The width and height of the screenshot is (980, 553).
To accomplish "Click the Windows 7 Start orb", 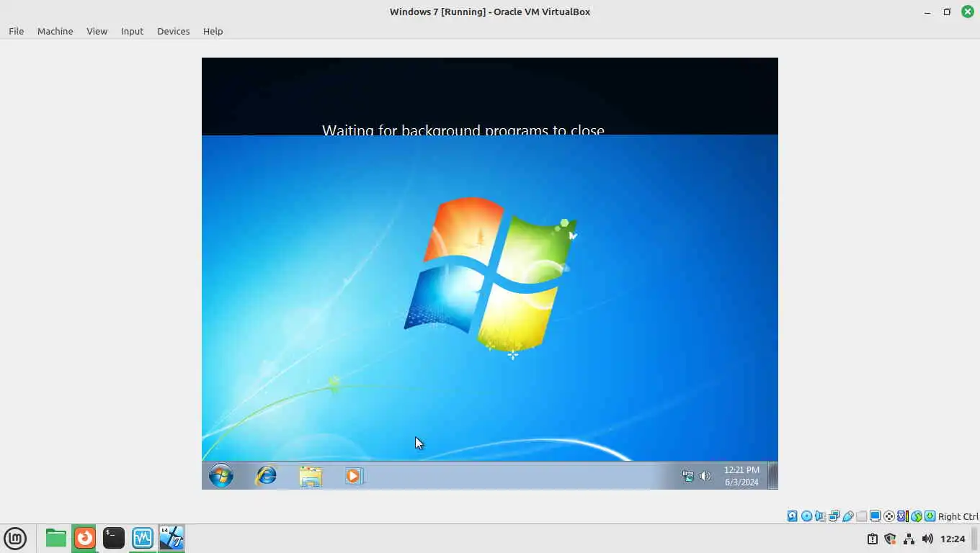I will 221,476.
